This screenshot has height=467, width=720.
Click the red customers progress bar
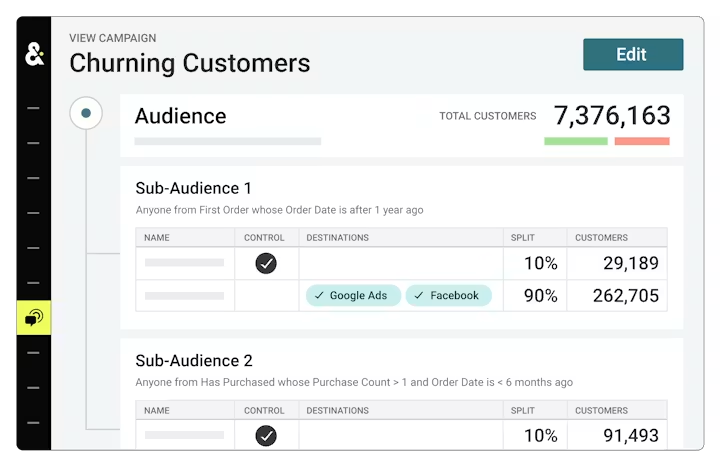coord(642,141)
